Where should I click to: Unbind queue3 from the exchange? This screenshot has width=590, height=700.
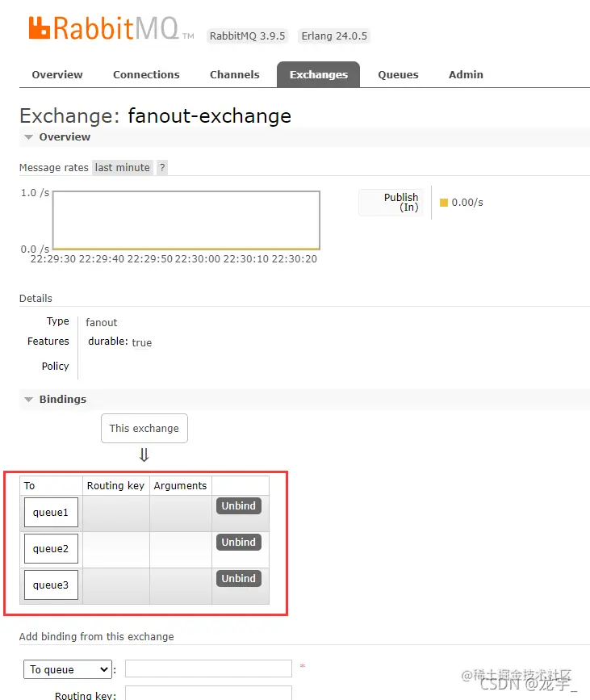tap(239, 578)
